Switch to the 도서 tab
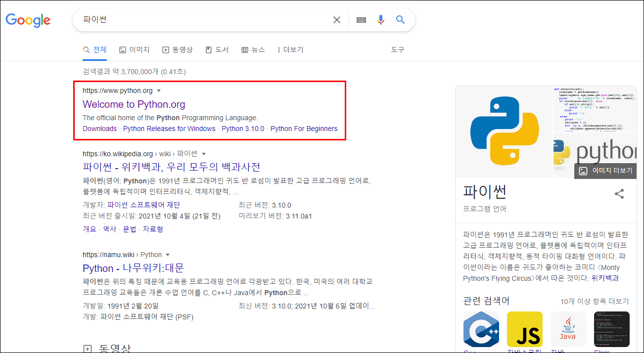644x353 pixels. coord(217,50)
